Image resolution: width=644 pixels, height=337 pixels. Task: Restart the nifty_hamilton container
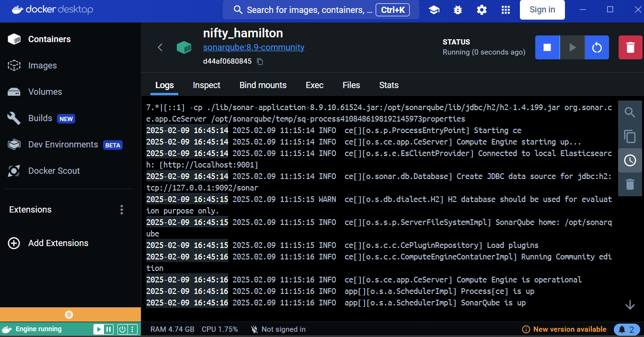point(597,47)
